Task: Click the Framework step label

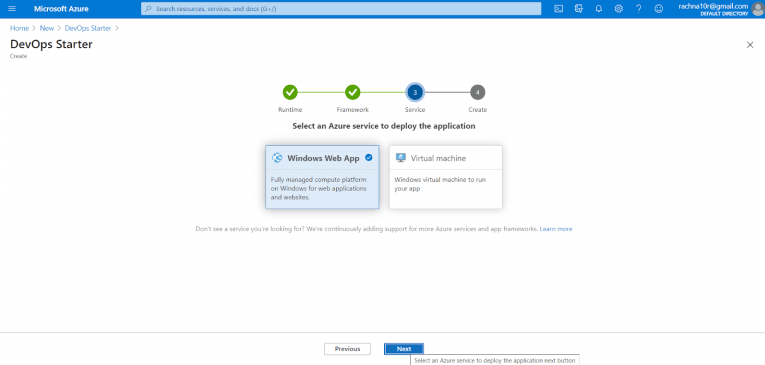Action: point(352,110)
